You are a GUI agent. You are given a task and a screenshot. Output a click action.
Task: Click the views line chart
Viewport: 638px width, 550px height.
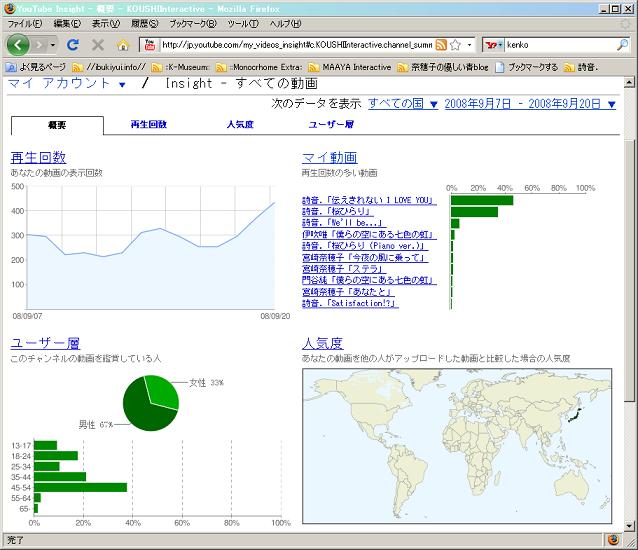[x=151, y=248]
